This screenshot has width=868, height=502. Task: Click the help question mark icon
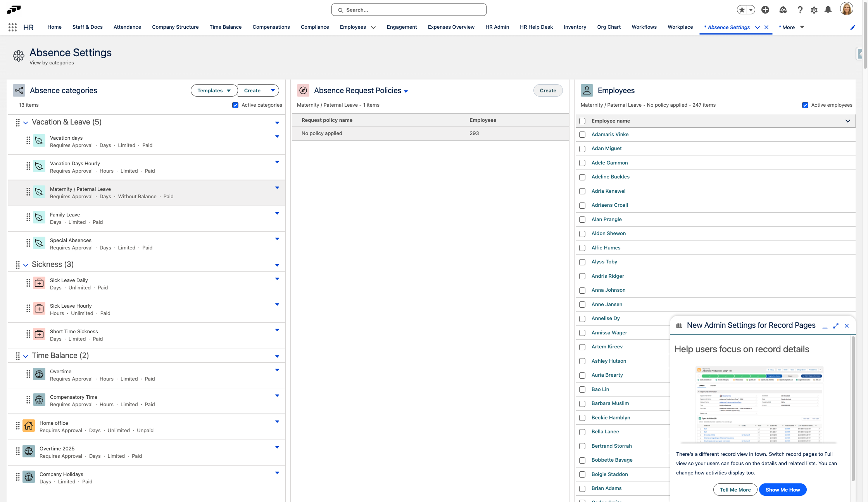[800, 10]
